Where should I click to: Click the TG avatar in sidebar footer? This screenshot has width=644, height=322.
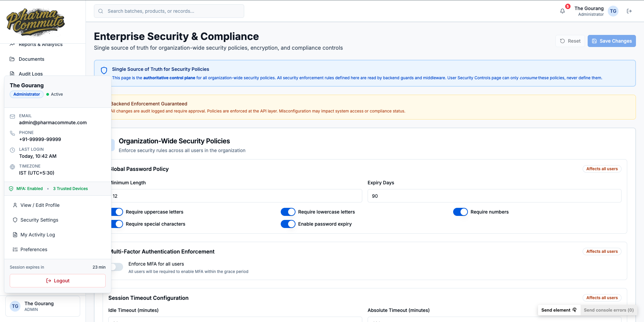point(15,306)
